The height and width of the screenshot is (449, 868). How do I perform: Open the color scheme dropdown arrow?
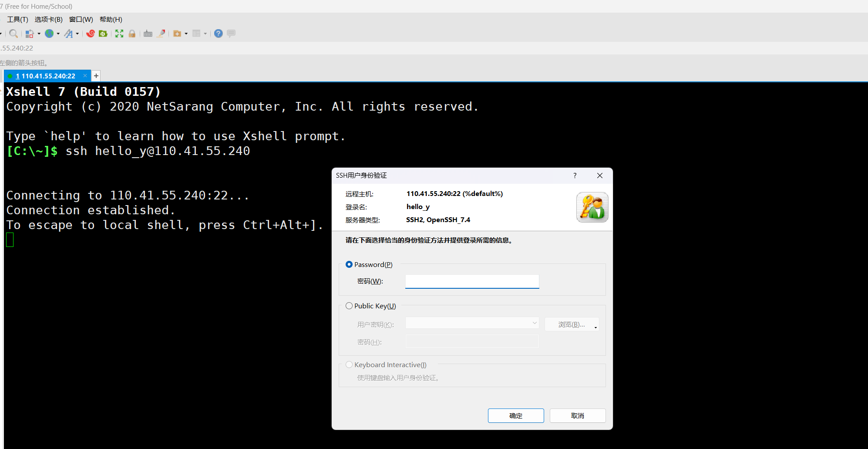tap(39, 34)
